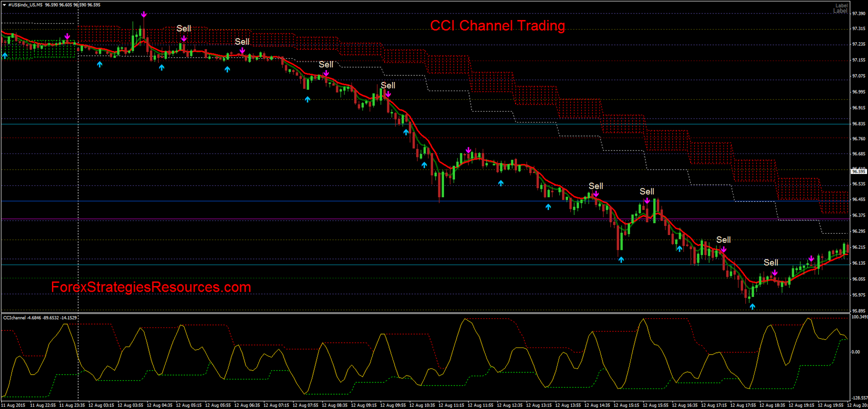Click the 96.685 price axis label
The image size is (868, 409).
859,154
